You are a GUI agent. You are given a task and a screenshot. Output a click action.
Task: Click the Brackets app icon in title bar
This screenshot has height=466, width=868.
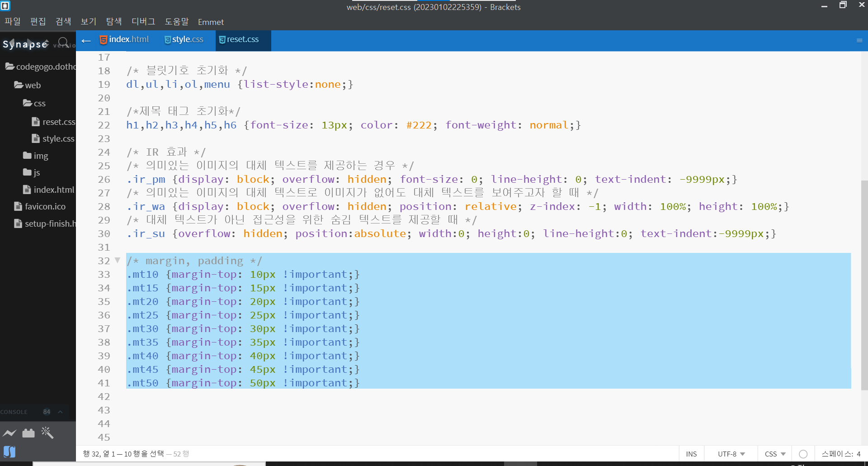point(5,6)
